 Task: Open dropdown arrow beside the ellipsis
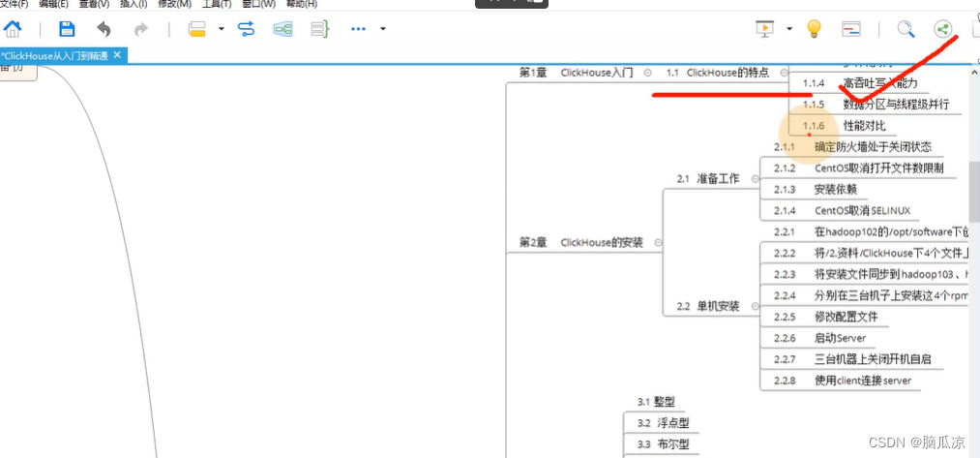pyautogui.click(x=382, y=29)
